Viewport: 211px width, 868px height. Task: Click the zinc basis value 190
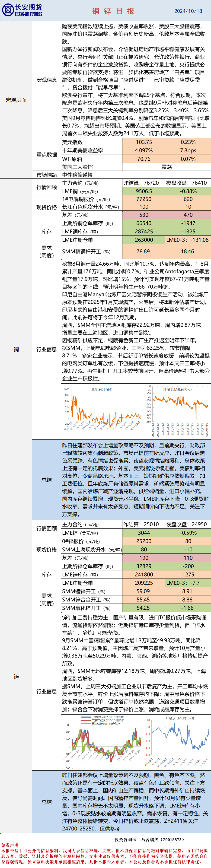[x=144, y=558]
